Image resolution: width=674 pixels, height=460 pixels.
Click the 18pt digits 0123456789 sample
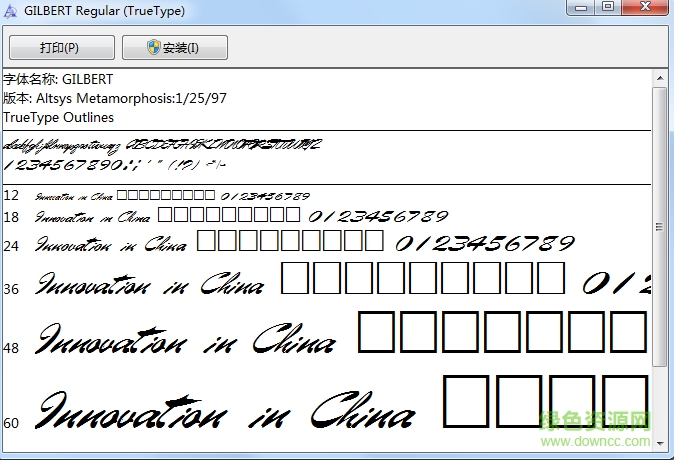coord(378,216)
